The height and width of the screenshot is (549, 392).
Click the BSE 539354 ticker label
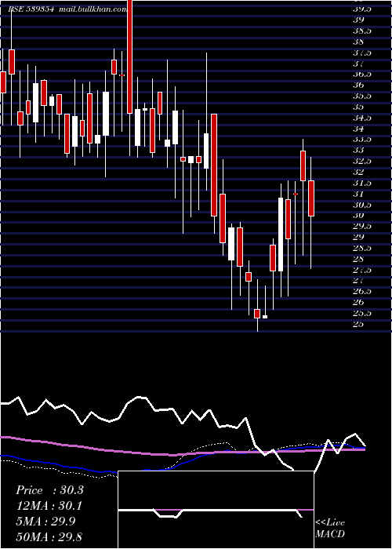point(31,9)
